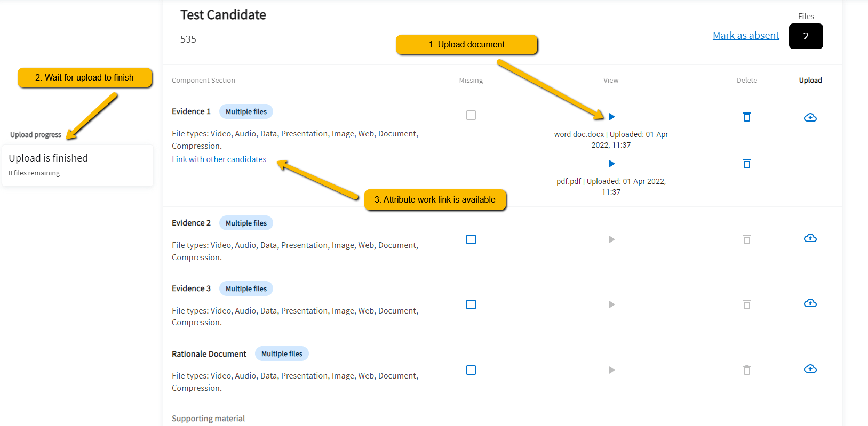Delete the word doc.docx file
Image resolution: width=868 pixels, height=426 pixels.
(x=747, y=117)
